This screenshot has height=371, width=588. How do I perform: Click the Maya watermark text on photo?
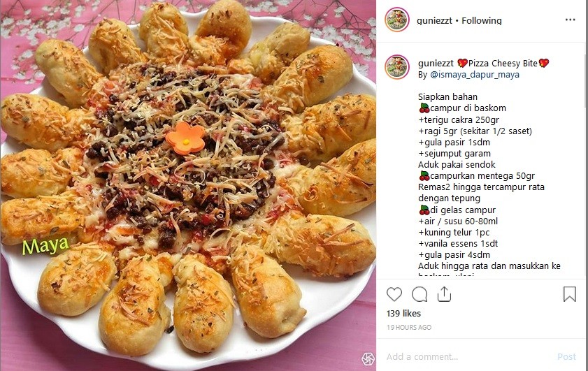45,245
